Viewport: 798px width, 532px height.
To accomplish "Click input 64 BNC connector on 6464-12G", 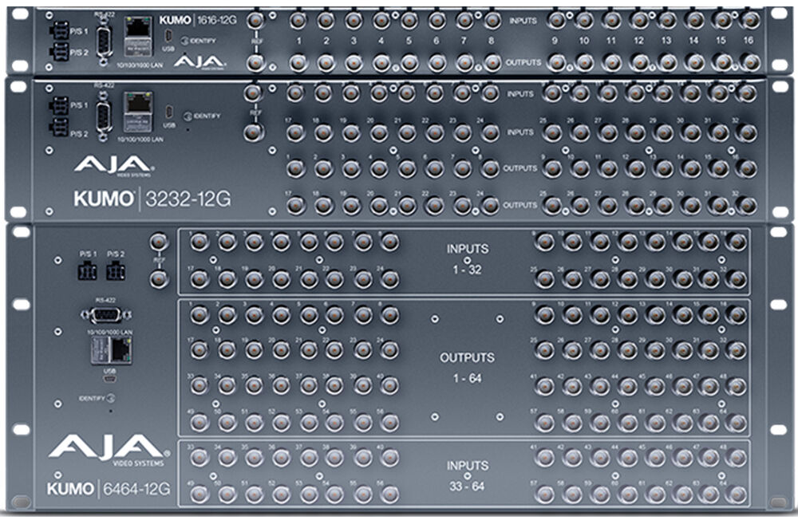I will tap(736, 494).
